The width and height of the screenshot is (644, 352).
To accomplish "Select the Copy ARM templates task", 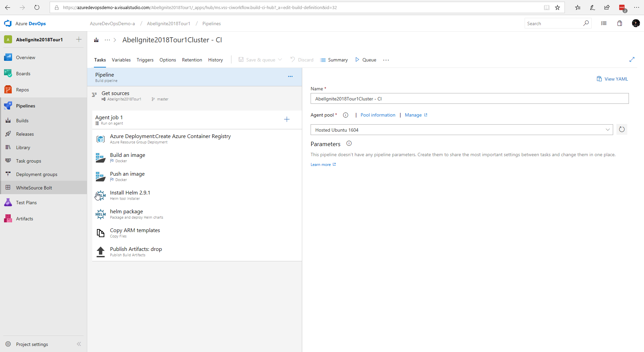I will (x=197, y=233).
